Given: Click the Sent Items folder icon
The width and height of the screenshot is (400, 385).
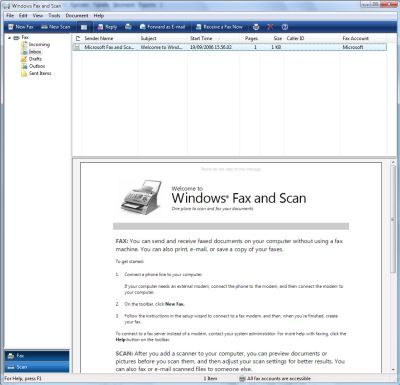Looking at the screenshot, I should (24, 74).
